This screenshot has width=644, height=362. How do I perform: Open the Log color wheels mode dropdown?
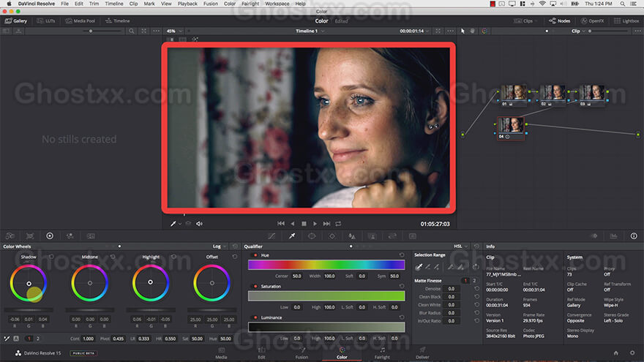220,246
